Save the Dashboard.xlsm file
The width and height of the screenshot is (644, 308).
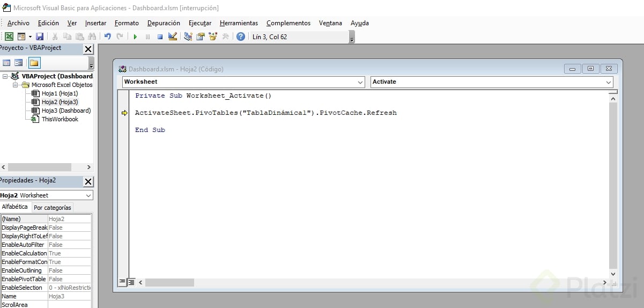(x=40, y=36)
